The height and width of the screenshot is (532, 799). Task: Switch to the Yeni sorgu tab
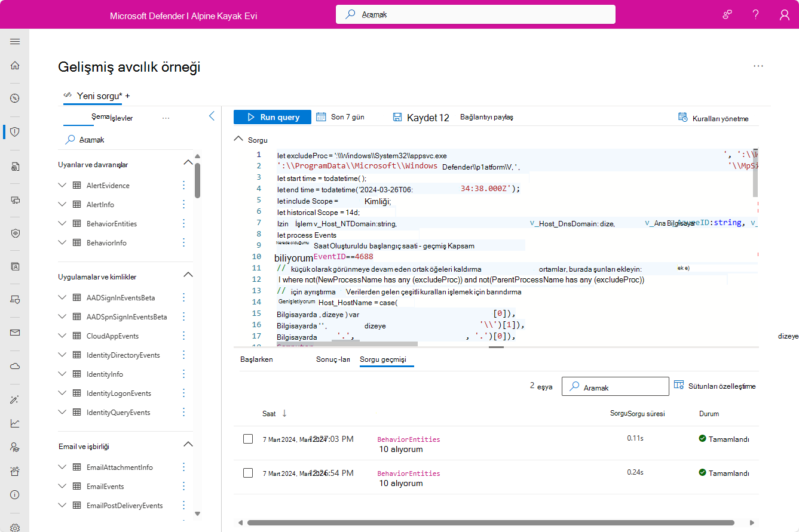pyautogui.click(x=93, y=96)
